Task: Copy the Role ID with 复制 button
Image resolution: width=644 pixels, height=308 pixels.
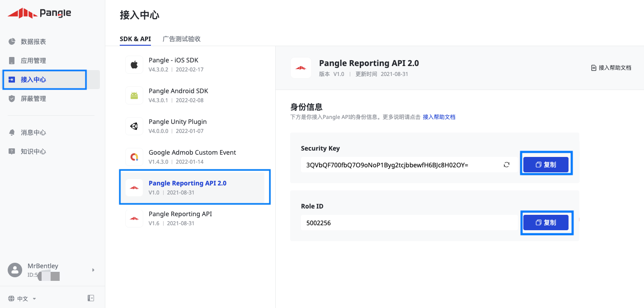Action: point(546,223)
